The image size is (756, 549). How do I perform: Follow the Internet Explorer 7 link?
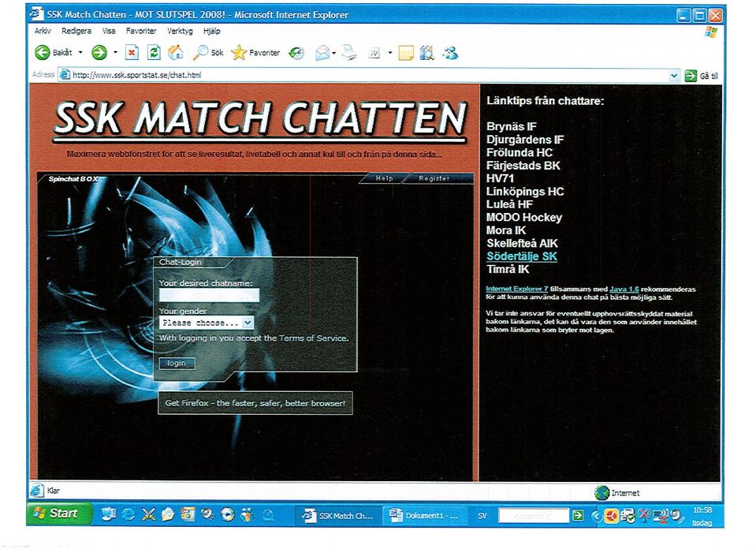[517, 289]
